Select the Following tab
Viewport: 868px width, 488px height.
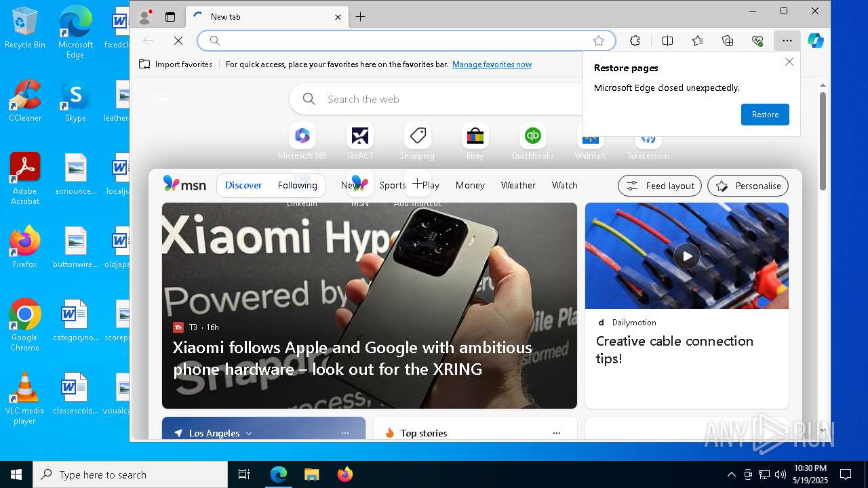click(x=297, y=185)
